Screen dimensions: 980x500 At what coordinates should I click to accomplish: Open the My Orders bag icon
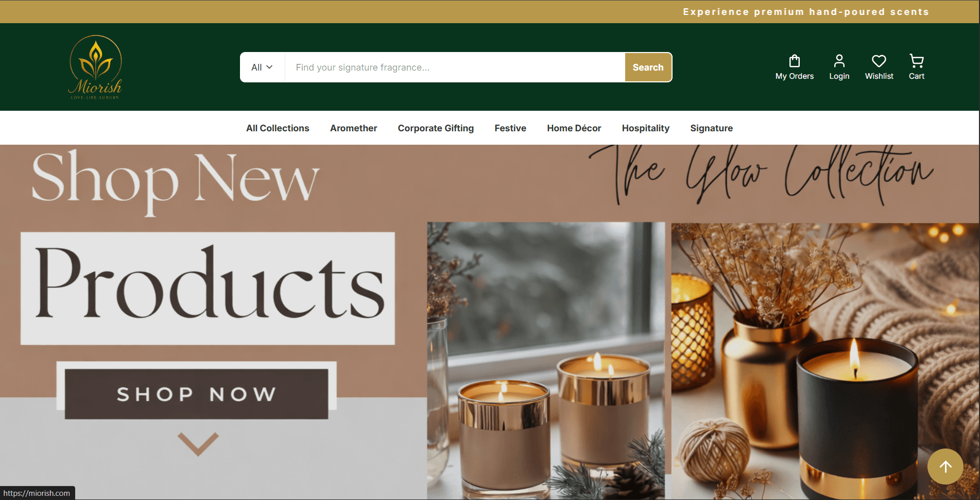[795, 61]
